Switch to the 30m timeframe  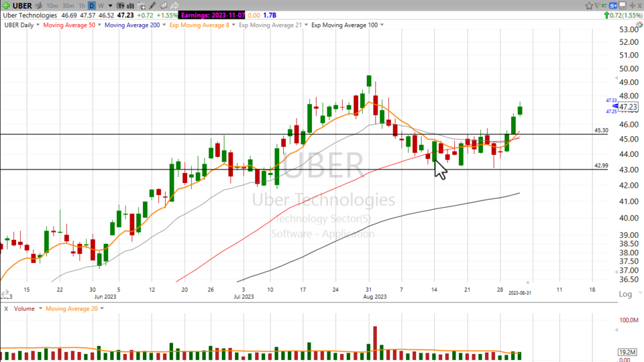coord(68,6)
